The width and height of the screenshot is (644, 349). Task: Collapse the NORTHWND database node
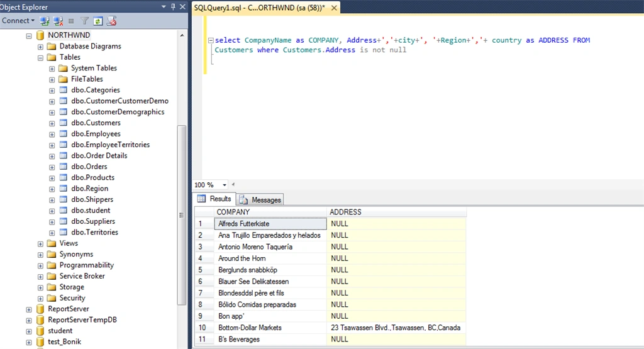29,36
